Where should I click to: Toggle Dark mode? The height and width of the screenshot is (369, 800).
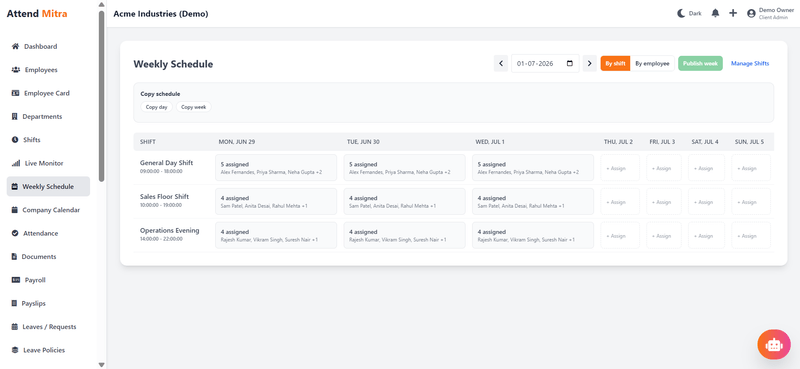[689, 14]
